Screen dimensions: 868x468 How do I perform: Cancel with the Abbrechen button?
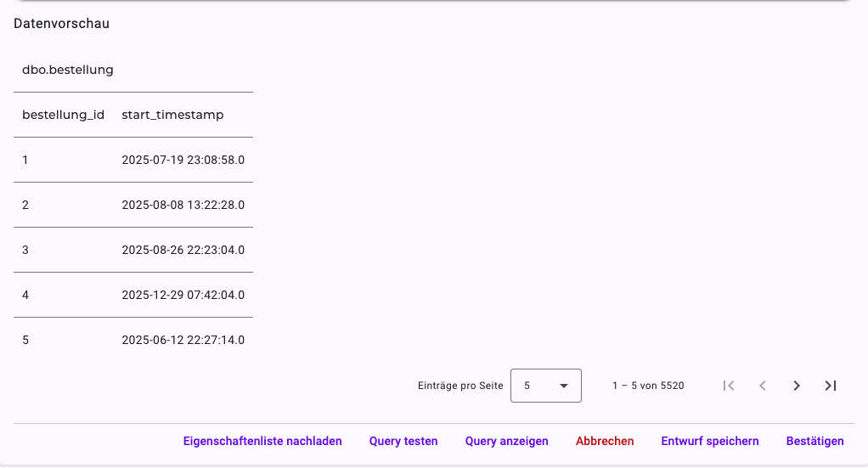605,441
